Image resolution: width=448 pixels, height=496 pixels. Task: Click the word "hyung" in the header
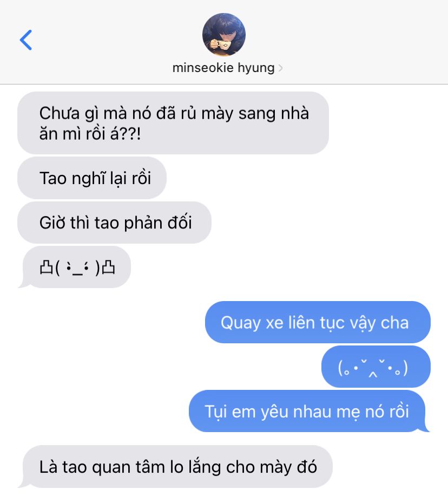click(x=256, y=68)
